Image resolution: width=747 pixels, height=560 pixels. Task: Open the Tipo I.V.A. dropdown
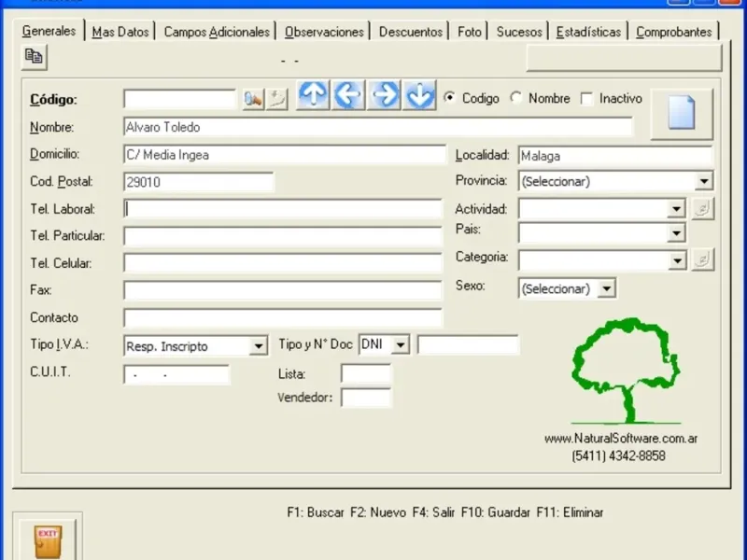click(259, 345)
